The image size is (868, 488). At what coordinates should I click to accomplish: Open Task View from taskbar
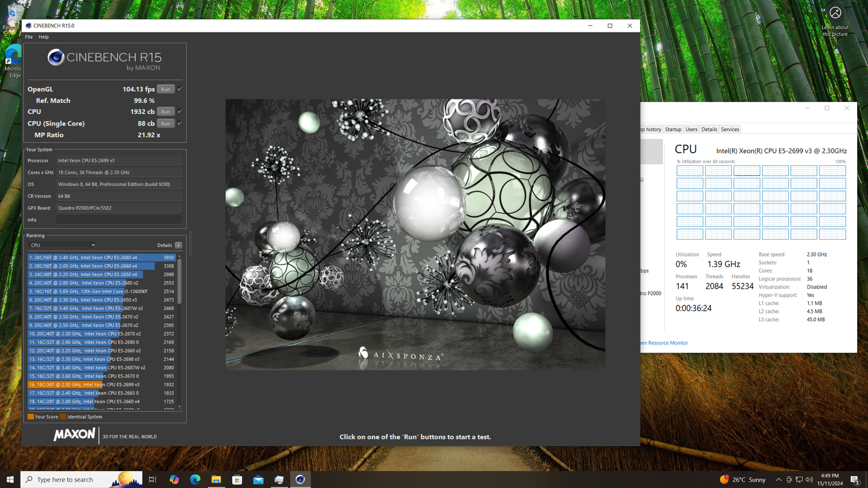pos(152,479)
